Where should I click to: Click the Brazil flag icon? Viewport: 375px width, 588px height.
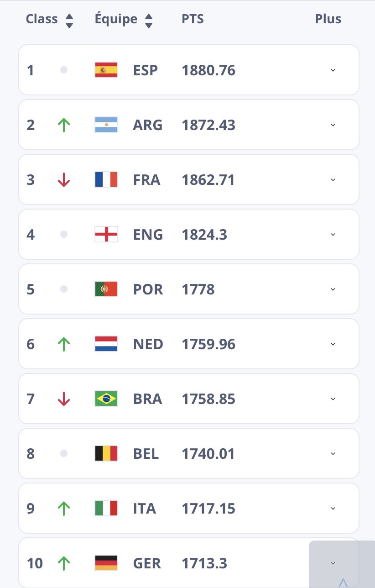coord(106,399)
